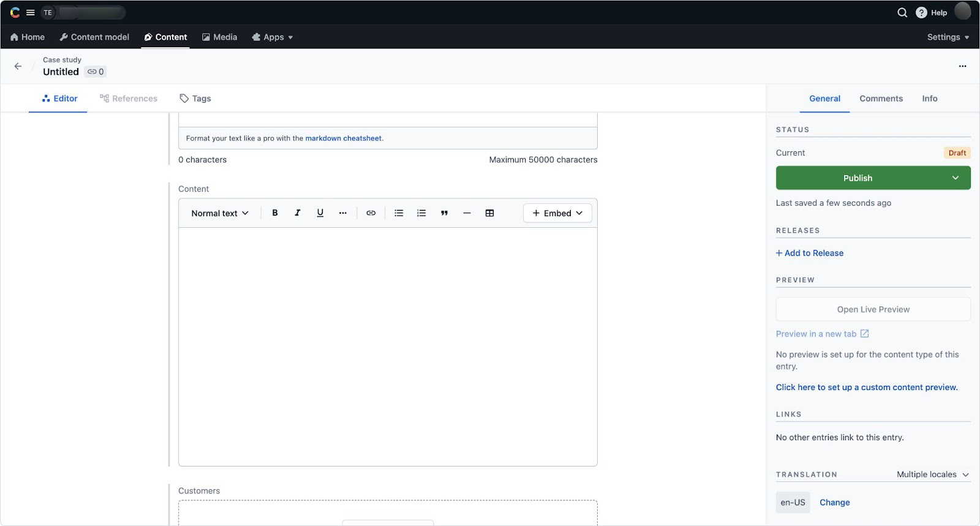Publish the entry

858,178
